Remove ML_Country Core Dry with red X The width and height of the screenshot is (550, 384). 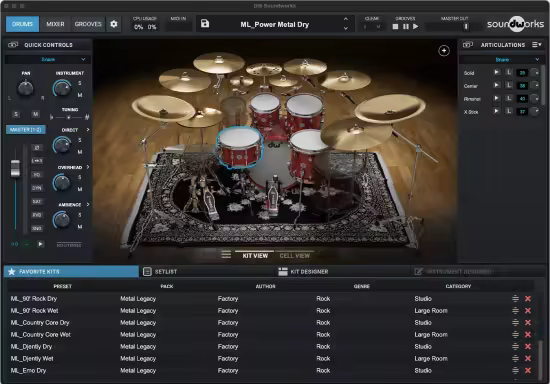pos(528,323)
